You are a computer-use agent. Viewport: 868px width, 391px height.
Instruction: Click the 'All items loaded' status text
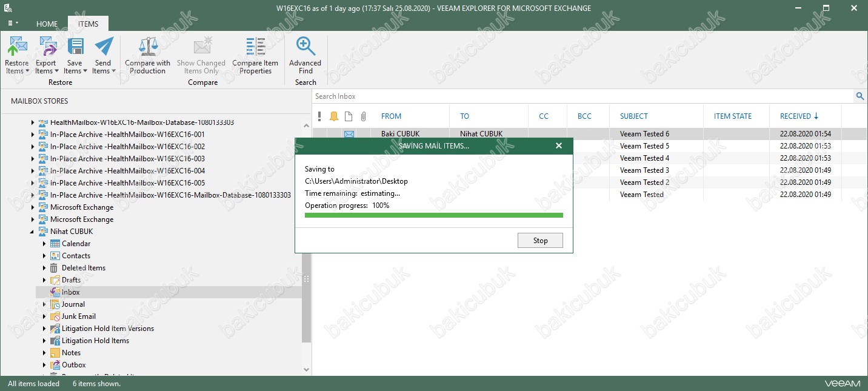(x=34, y=384)
